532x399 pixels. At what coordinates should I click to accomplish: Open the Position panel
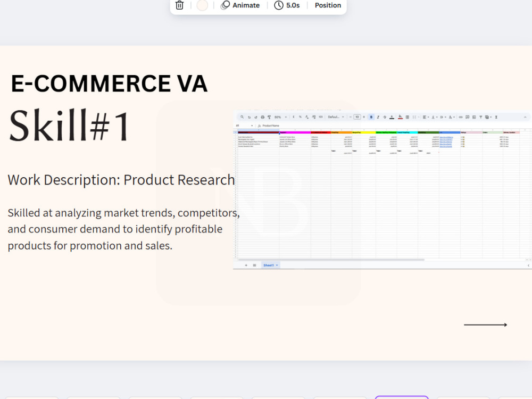pos(328,5)
